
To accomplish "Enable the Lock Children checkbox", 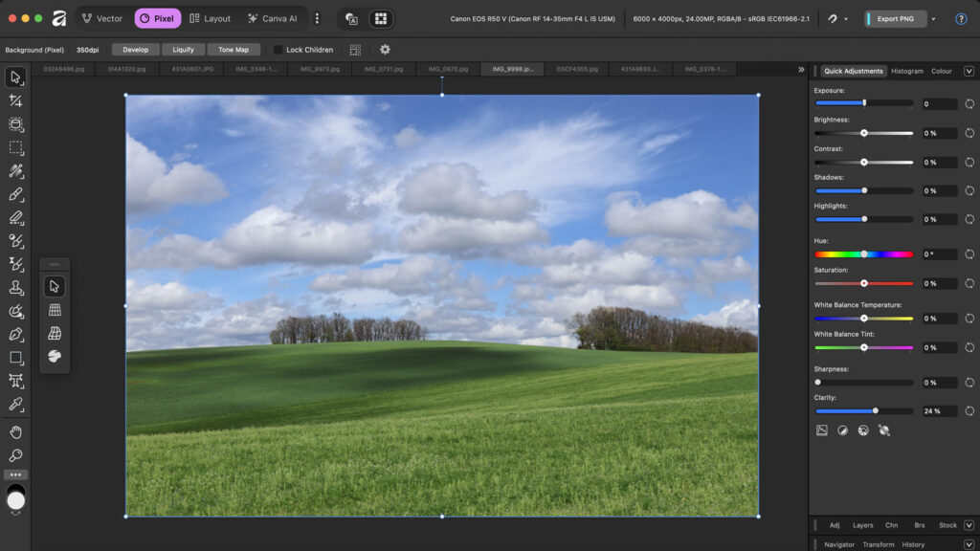I will [x=278, y=50].
